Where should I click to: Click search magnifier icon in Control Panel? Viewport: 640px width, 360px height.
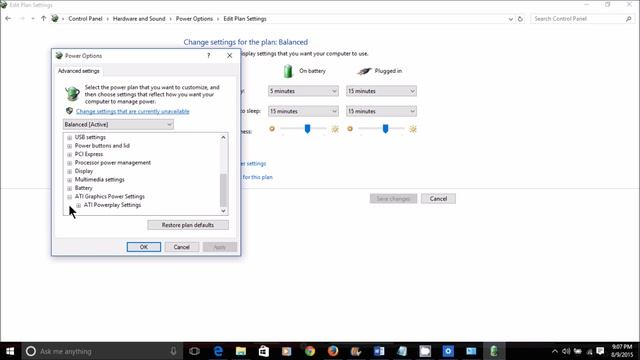click(x=629, y=19)
